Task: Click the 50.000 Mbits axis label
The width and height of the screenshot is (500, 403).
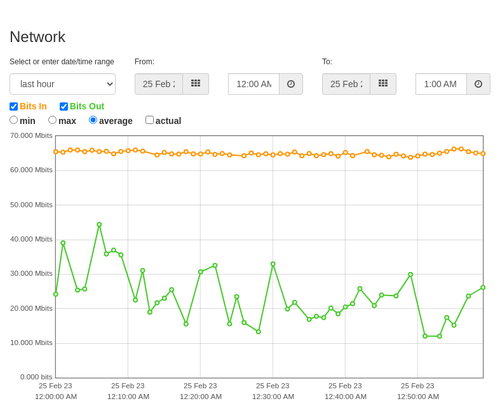Action: [x=31, y=205]
